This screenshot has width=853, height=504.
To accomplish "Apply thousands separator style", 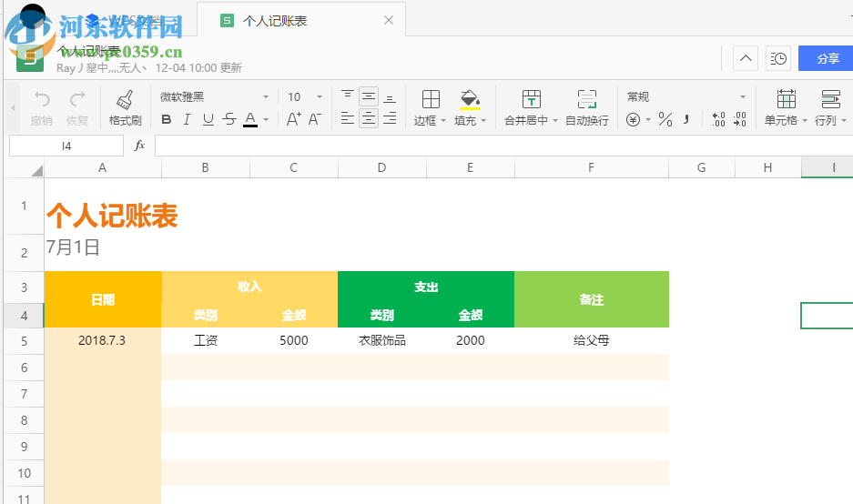I will coord(686,119).
